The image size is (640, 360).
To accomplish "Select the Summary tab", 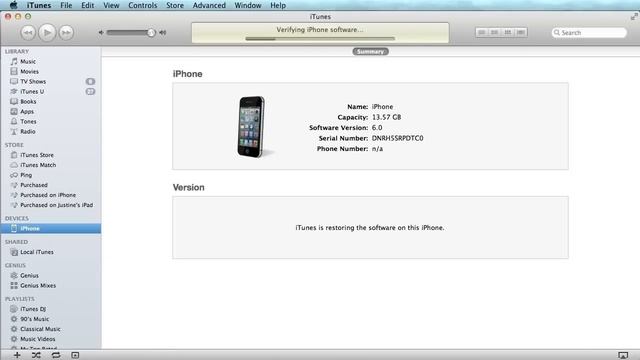I will [x=370, y=51].
